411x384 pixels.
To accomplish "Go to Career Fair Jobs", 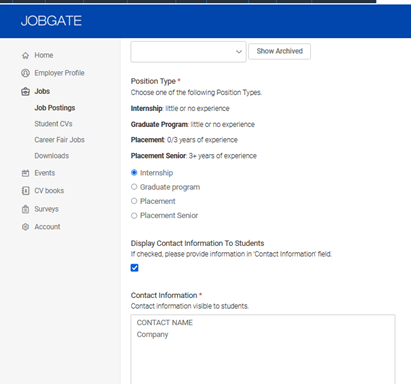I will (59, 140).
